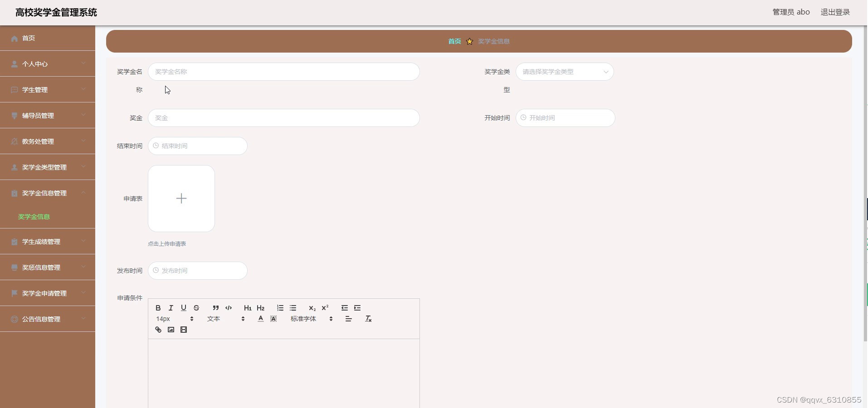Expand 学生管理 sidebar menu
The height and width of the screenshot is (408, 868).
click(x=48, y=90)
